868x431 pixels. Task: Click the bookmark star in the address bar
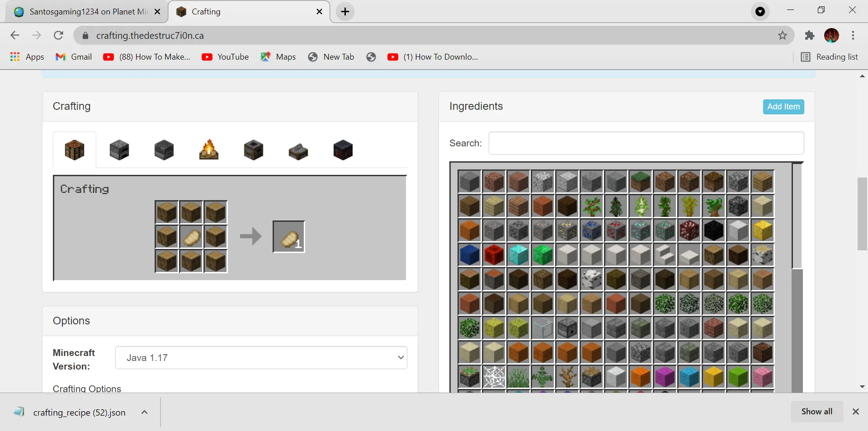(783, 35)
